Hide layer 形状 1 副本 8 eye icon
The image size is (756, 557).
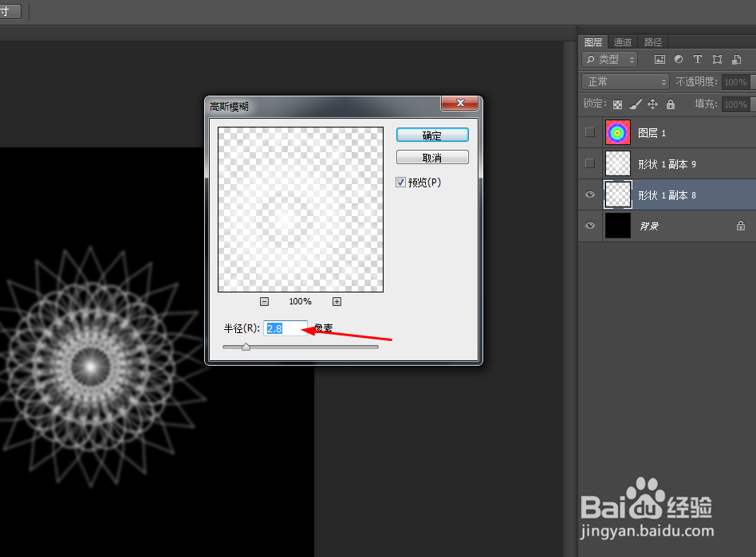click(589, 194)
